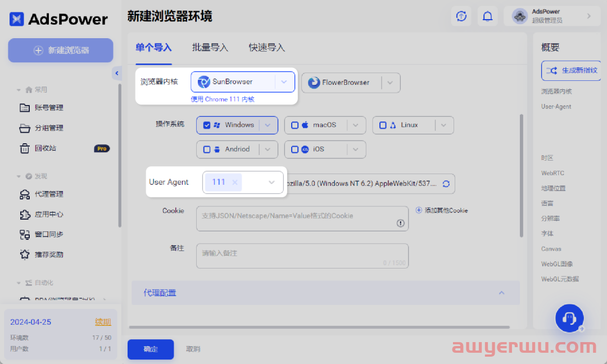Click the Cookie info exclamation icon
This screenshot has height=364, width=607.
pyautogui.click(x=400, y=223)
